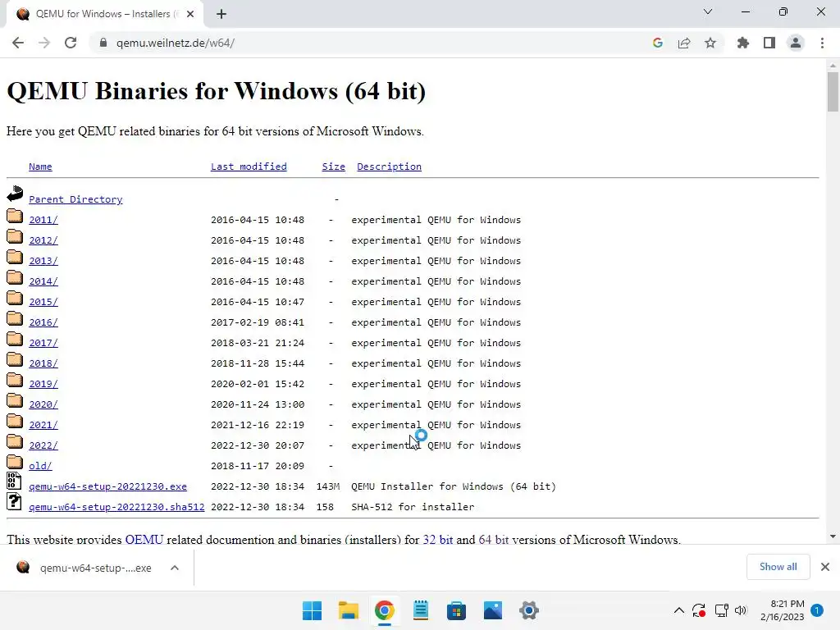Click binary file icon beside setup exe
The image size is (840, 630).
(15, 481)
